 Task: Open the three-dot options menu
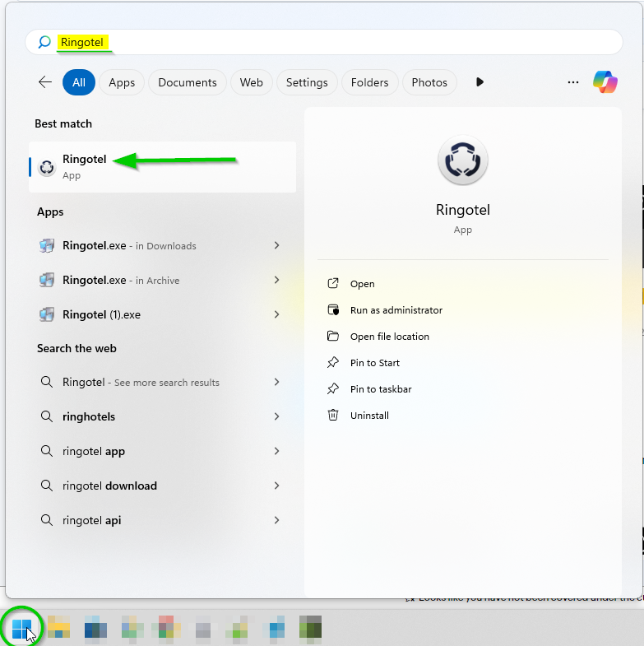(572, 82)
